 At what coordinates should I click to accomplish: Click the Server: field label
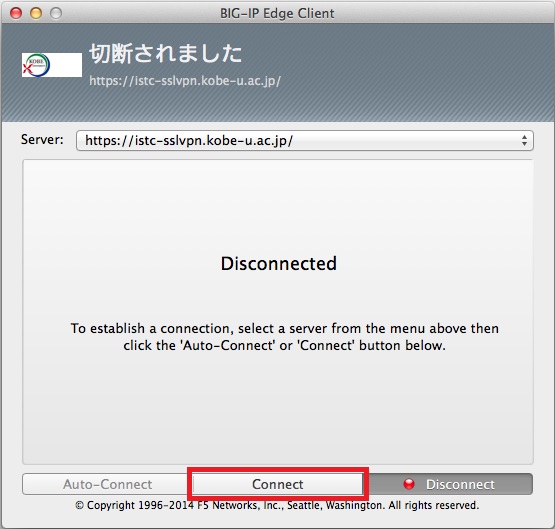click(42, 139)
